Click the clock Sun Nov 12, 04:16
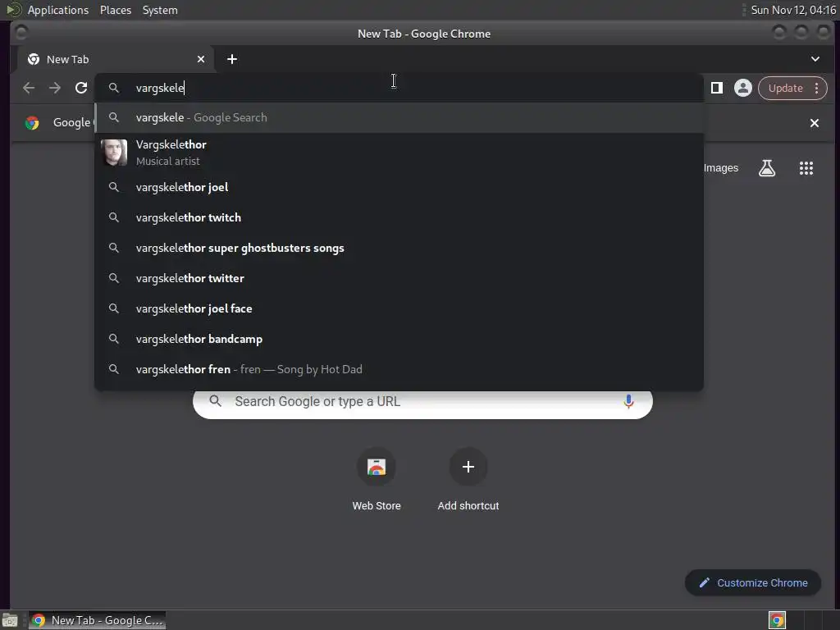This screenshot has height=630, width=840. [793, 10]
